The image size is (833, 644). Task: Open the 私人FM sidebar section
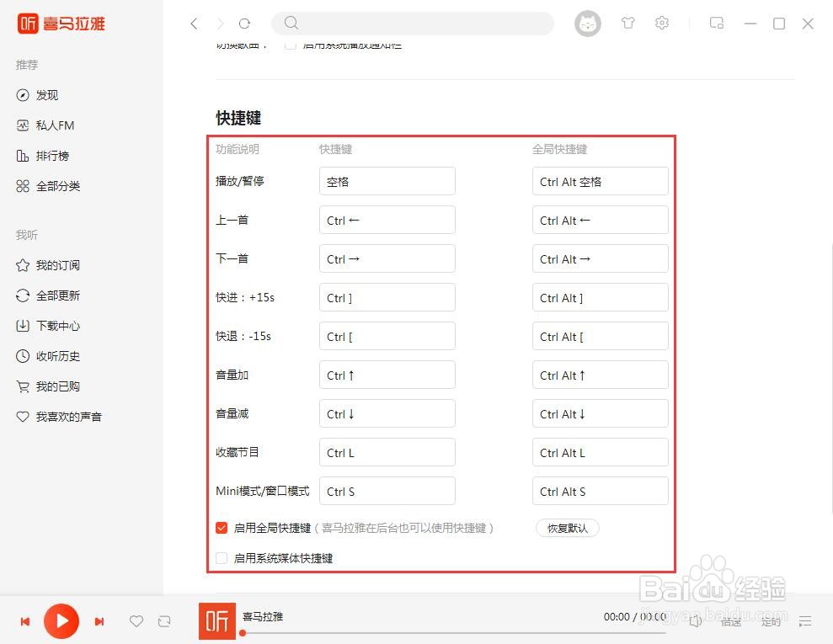[x=51, y=125]
